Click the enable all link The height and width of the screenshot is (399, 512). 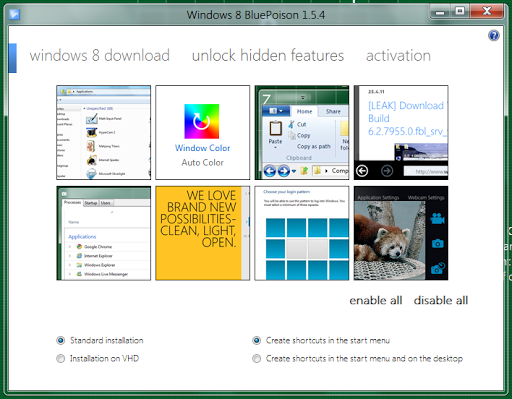point(376,300)
